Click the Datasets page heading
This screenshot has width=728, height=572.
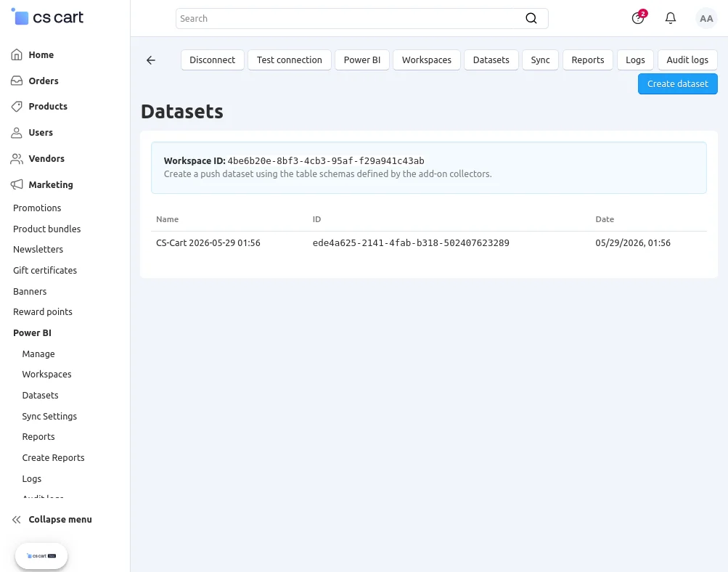pyautogui.click(x=182, y=112)
